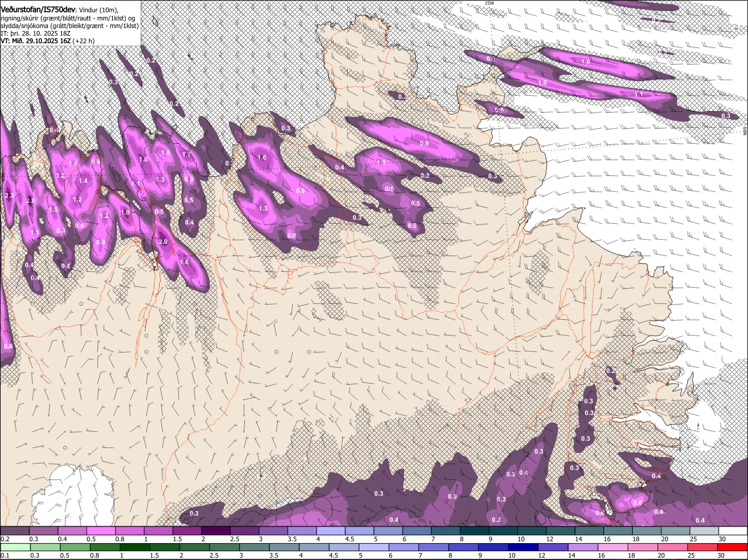Click the 0.1 tick label of the lower rain legend

pos(5,555)
